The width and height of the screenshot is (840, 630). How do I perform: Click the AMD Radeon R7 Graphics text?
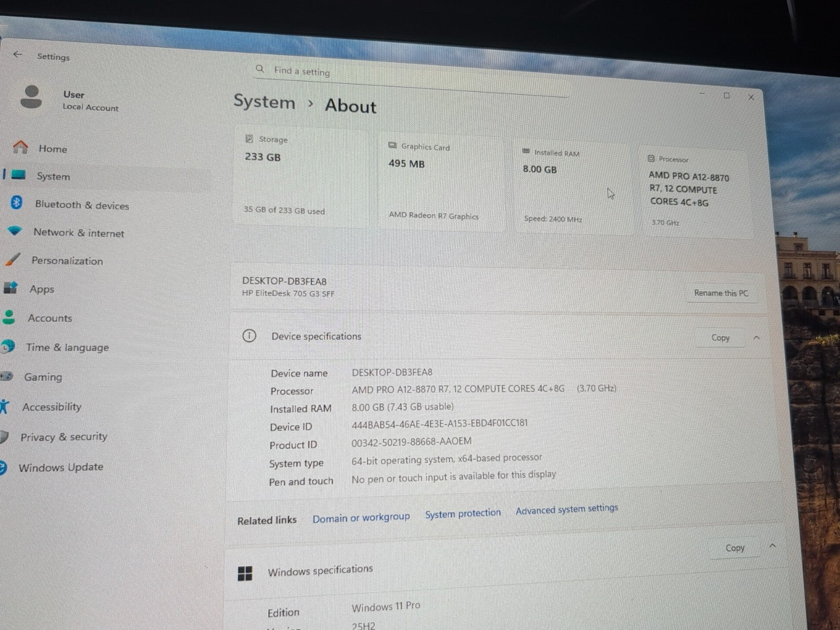[x=434, y=215]
